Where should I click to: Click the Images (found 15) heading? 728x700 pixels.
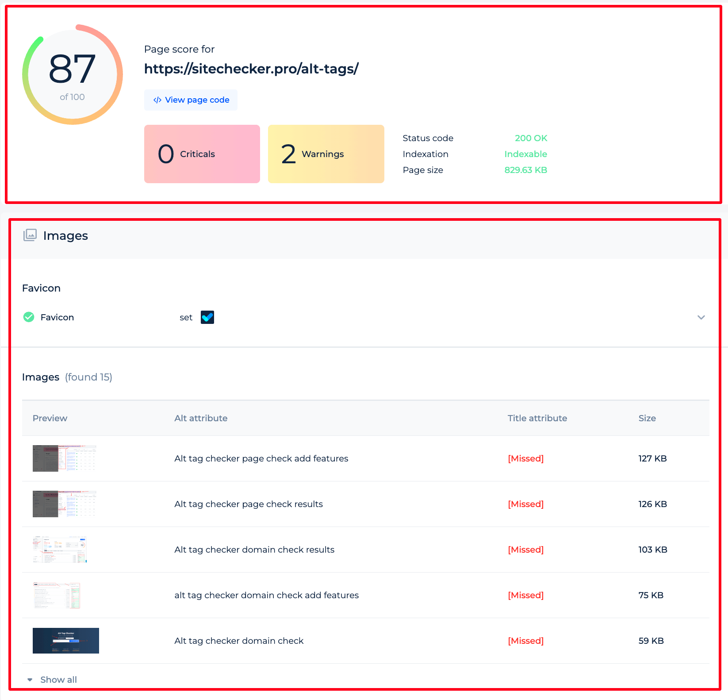point(67,377)
